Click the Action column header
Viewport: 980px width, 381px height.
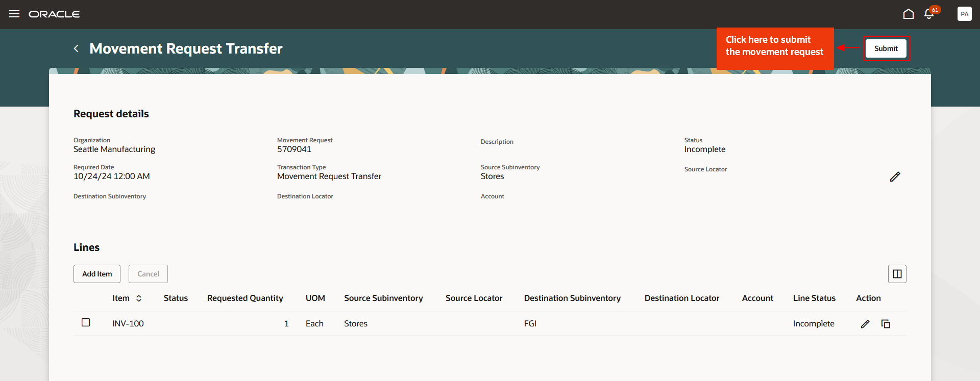pyautogui.click(x=868, y=298)
